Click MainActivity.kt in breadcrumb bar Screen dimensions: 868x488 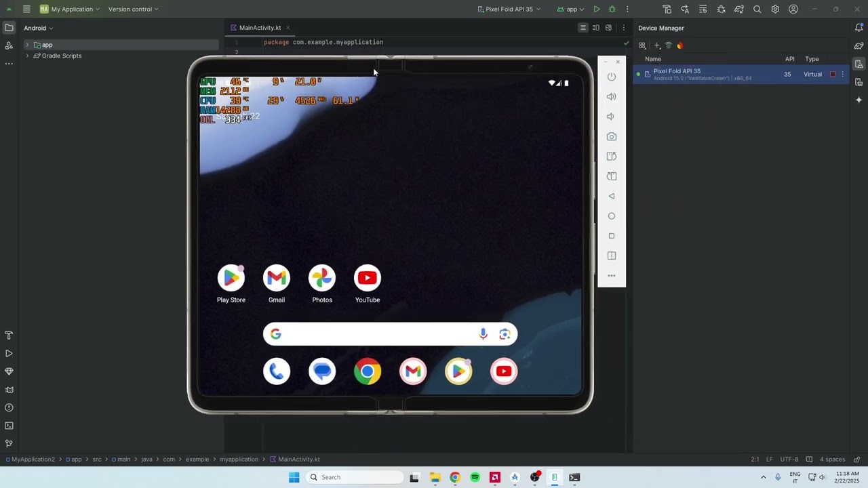pos(295,460)
